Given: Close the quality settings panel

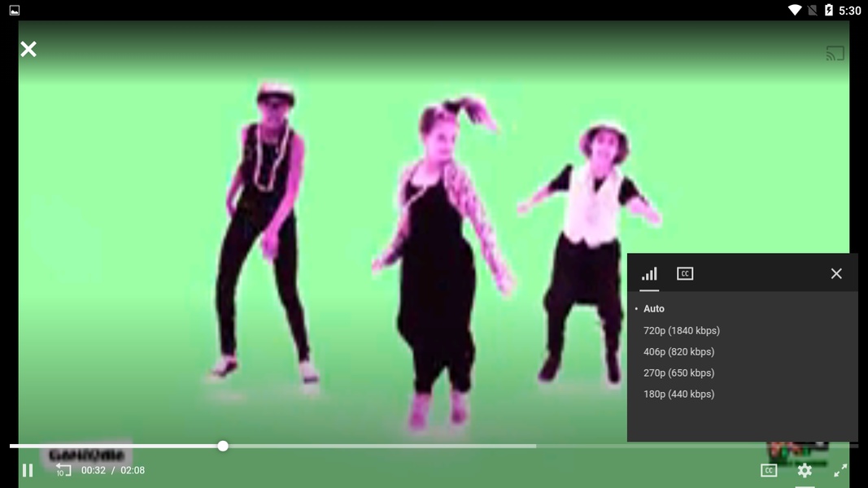Looking at the screenshot, I should coord(836,273).
